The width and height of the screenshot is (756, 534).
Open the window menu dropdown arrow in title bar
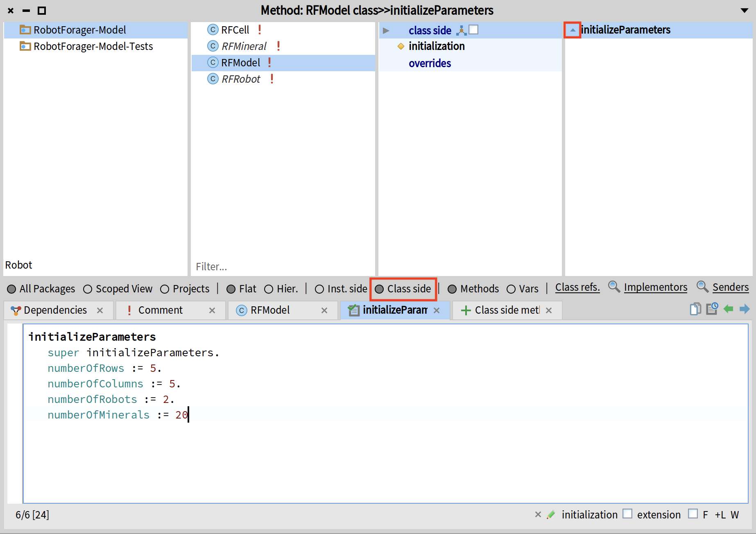[745, 11]
